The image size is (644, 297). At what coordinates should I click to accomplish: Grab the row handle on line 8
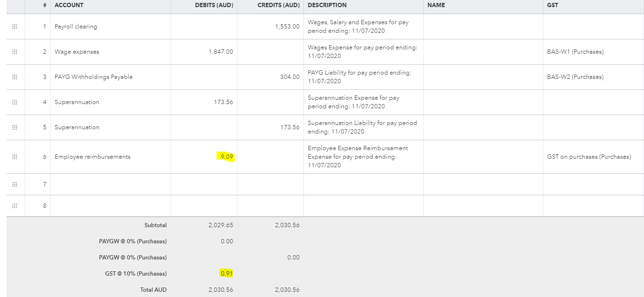pos(15,206)
